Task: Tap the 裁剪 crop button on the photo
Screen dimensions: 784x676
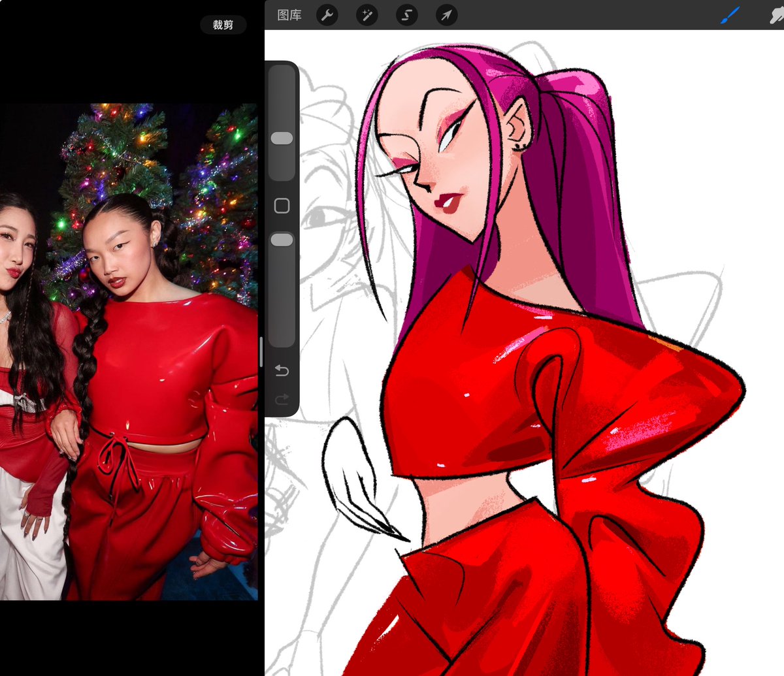Action: pyautogui.click(x=223, y=24)
